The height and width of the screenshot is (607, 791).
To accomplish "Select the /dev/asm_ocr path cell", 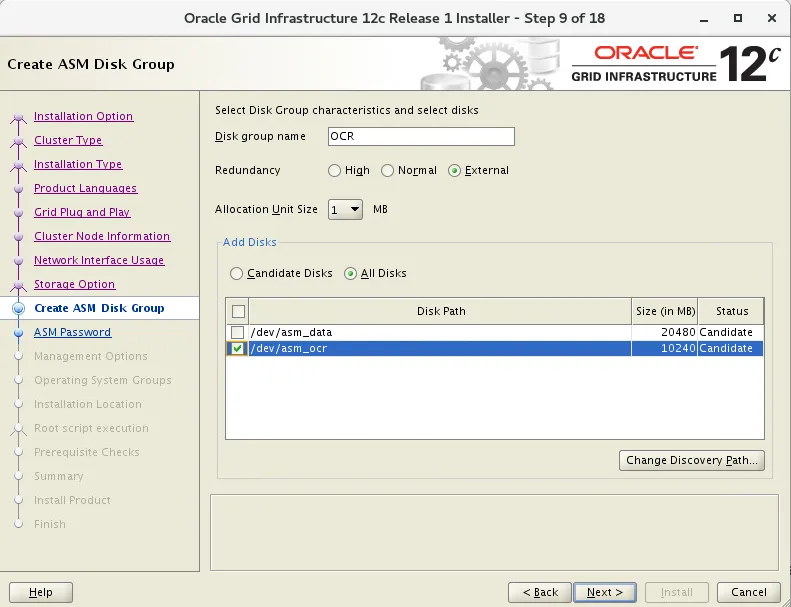I will (x=440, y=348).
